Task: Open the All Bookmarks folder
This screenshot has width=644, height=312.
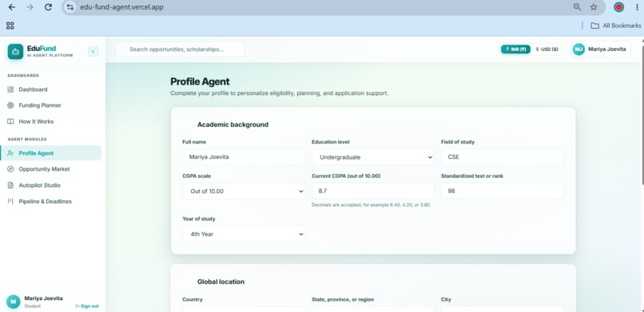Action: (x=616, y=26)
